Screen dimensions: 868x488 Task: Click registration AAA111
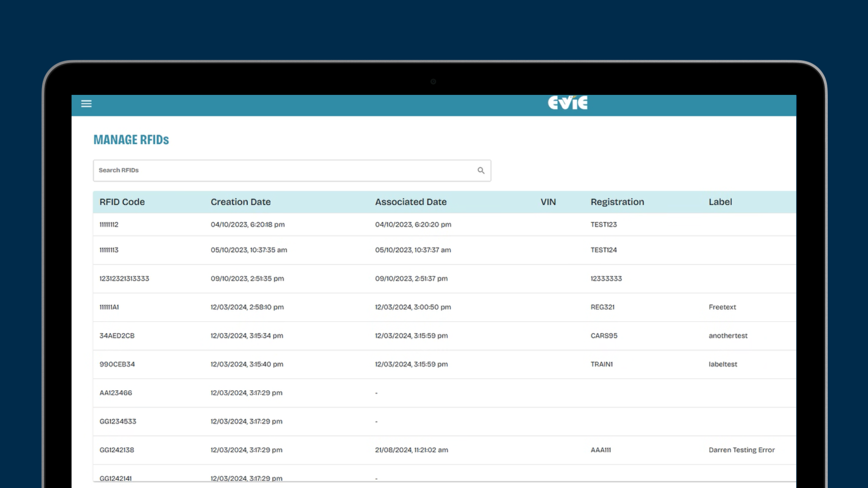[x=601, y=450]
